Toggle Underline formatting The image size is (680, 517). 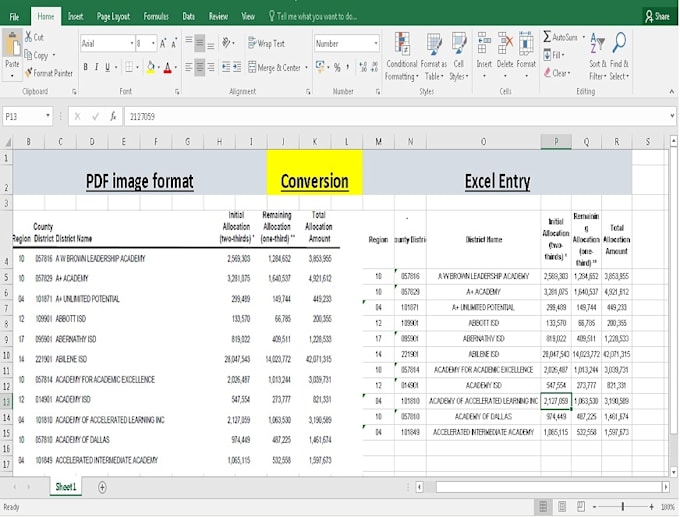click(107, 67)
